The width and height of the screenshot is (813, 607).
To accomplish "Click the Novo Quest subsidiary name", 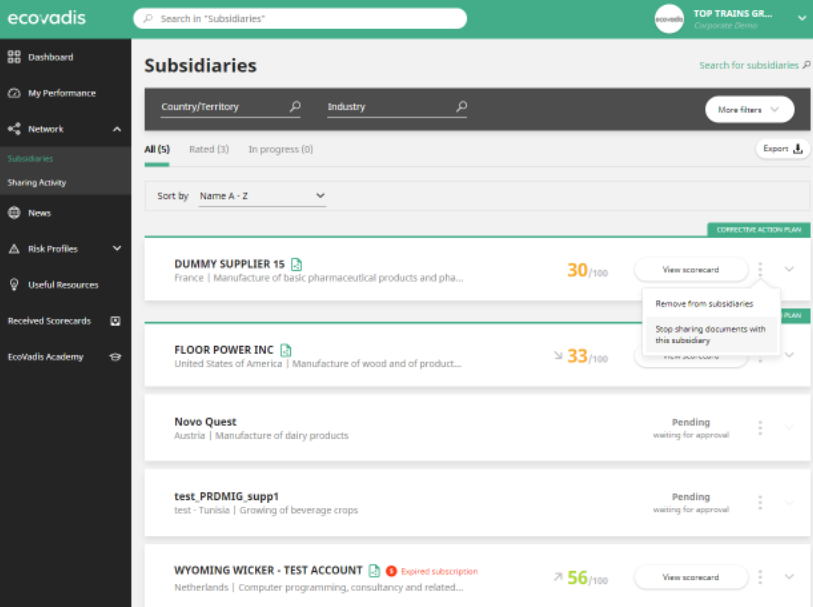I will point(205,422).
